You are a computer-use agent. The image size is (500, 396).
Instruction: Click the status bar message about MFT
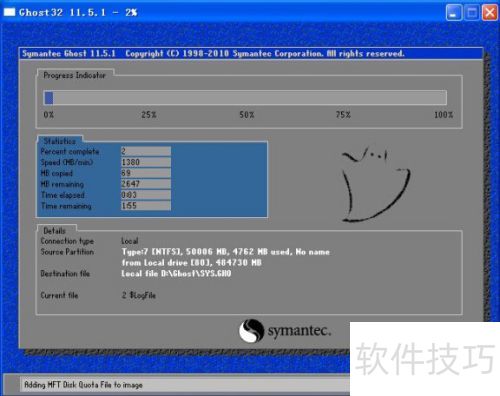83,385
